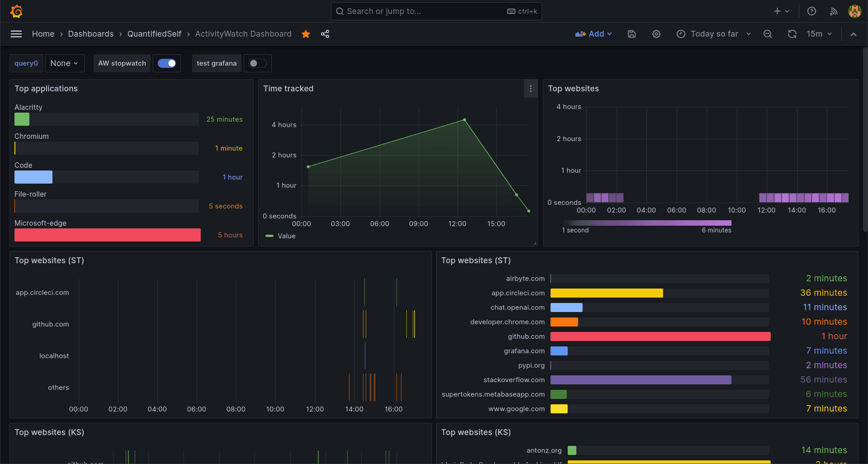Click the search or jump to field
This screenshot has width=868, height=464.
[x=436, y=11]
